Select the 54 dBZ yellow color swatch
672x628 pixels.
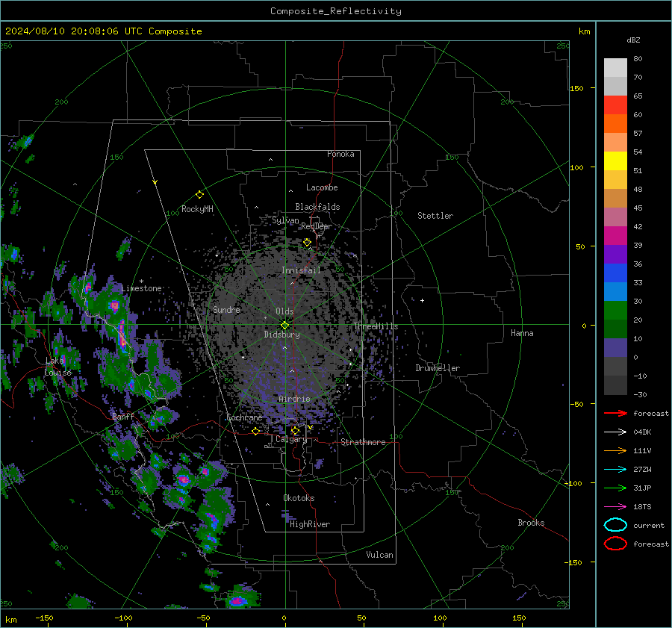(615, 161)
